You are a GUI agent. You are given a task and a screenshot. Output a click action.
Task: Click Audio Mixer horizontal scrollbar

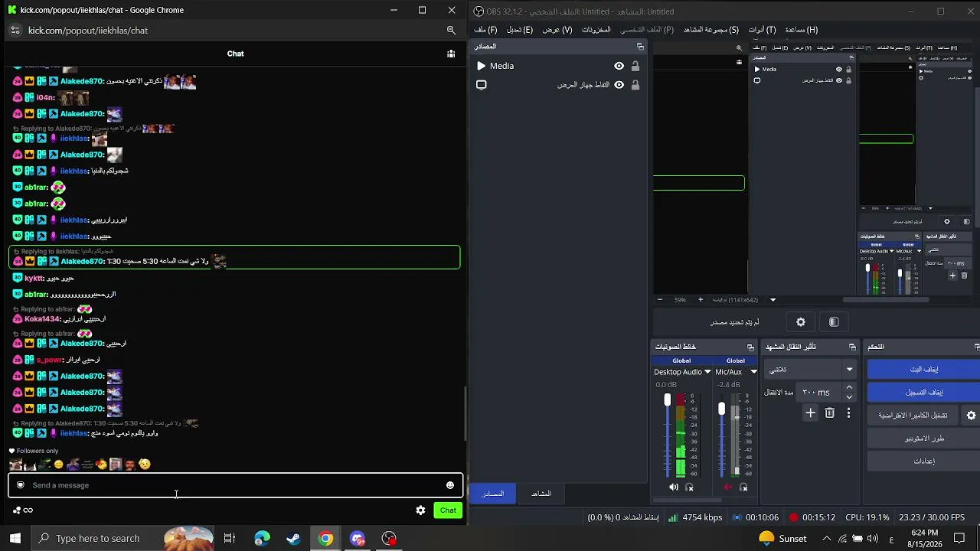click(687, 500)
